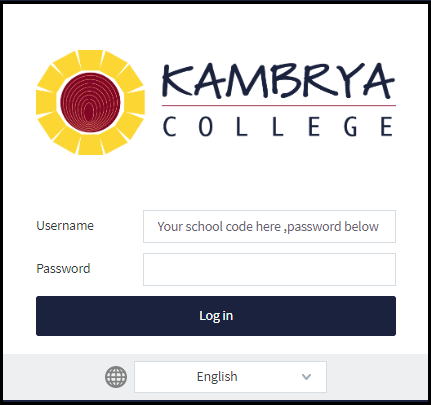Focus the Username input field
The height and width of the screenshot is (405, 431).
tap(269, 226)
